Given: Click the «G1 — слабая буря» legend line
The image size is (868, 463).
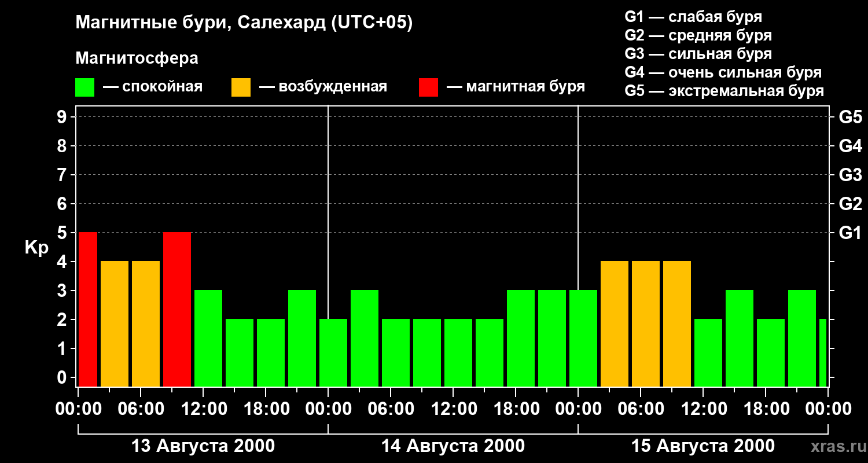Looking at the screenshot, I should 693,17.
